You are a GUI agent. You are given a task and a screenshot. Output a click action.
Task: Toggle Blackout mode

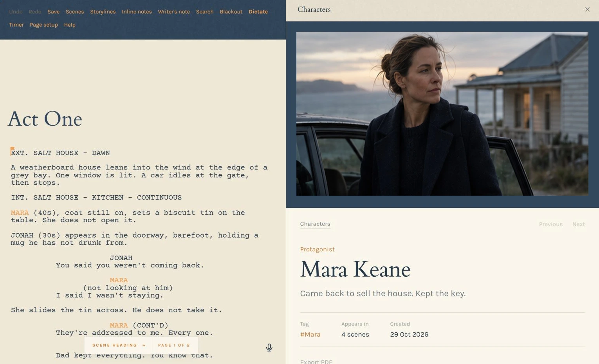coord(231,12)
